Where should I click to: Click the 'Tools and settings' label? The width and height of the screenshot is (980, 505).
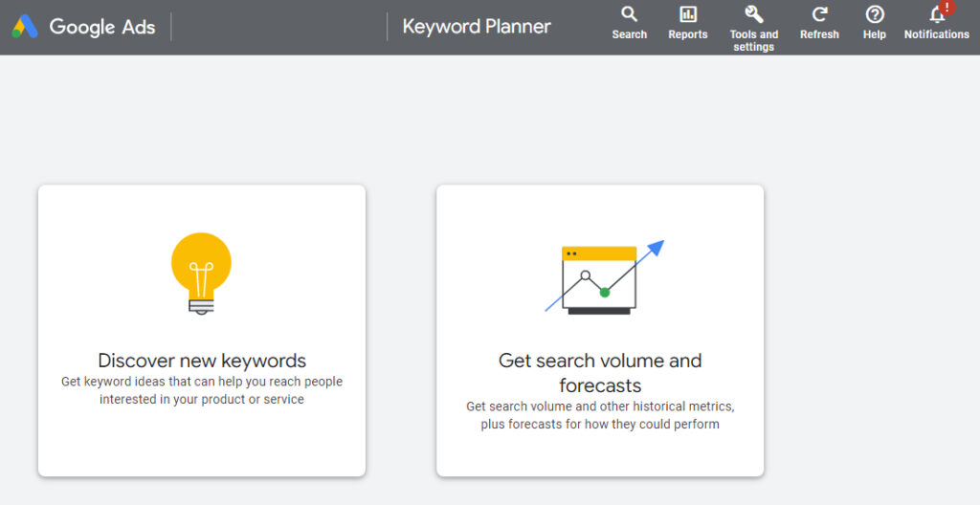[754, 40]
